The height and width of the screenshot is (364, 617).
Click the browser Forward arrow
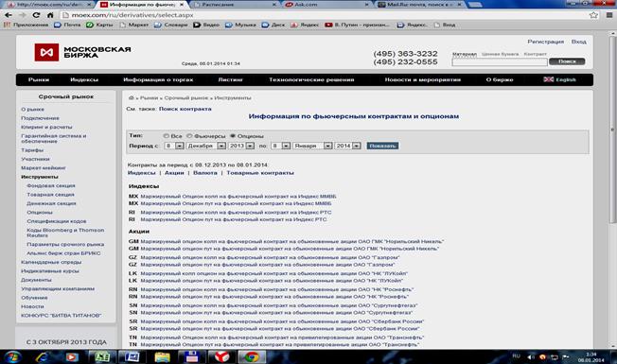22,15
